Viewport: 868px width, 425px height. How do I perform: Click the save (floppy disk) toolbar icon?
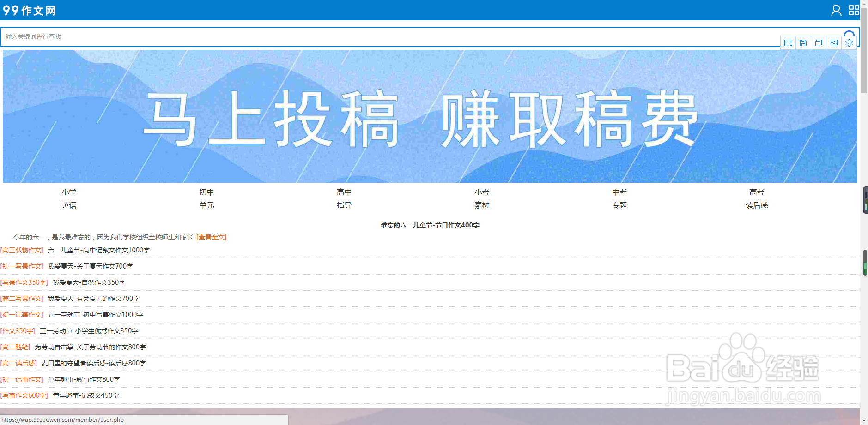[803, 42]
